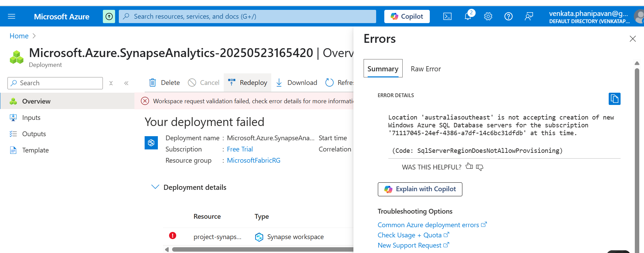Open the portal settings gear
644x253 pixels.
(488, 16)
